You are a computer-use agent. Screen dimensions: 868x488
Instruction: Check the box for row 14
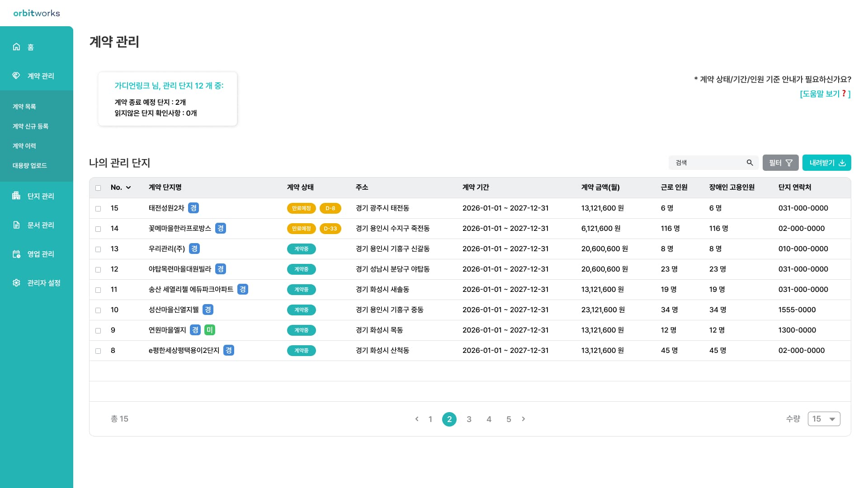98,229
